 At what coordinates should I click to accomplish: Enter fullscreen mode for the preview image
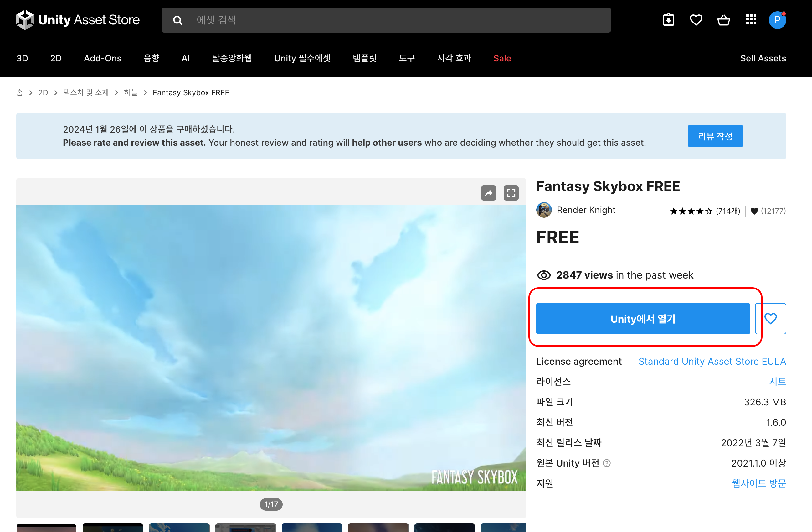pyautogui.click(x=511, y=193)
